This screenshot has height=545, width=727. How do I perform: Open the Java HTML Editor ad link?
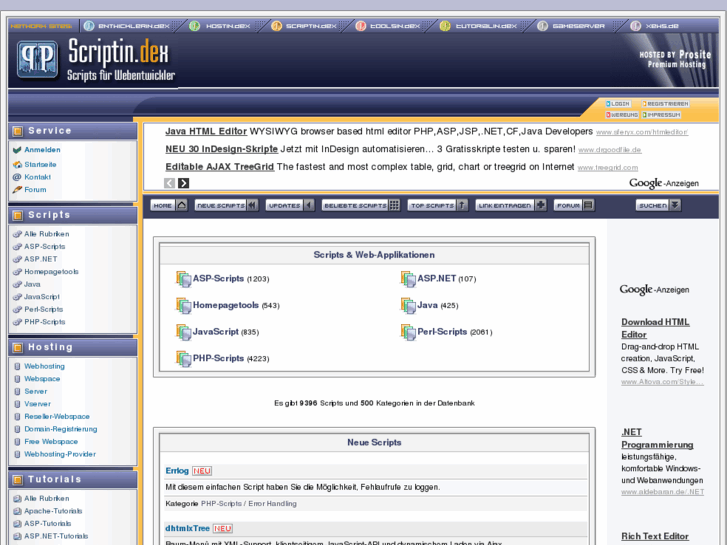pyautogui.click(x=206, y=132)
